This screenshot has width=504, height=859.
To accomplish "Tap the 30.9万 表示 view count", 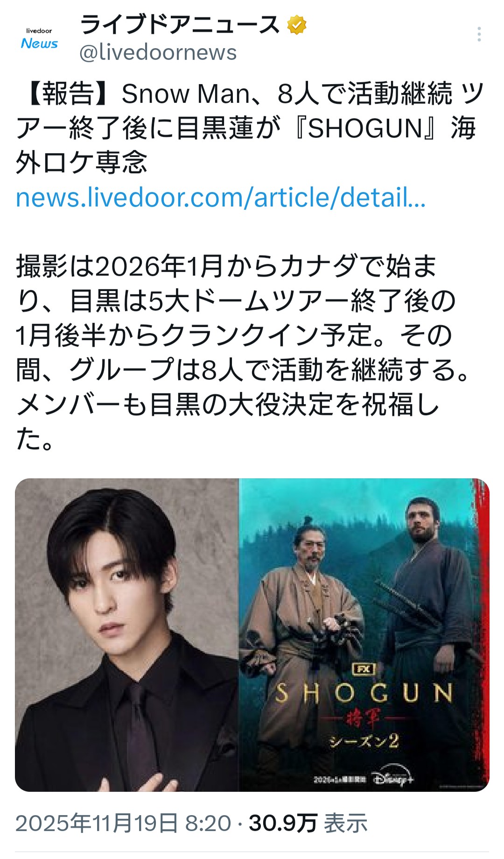I will (308, 823).
